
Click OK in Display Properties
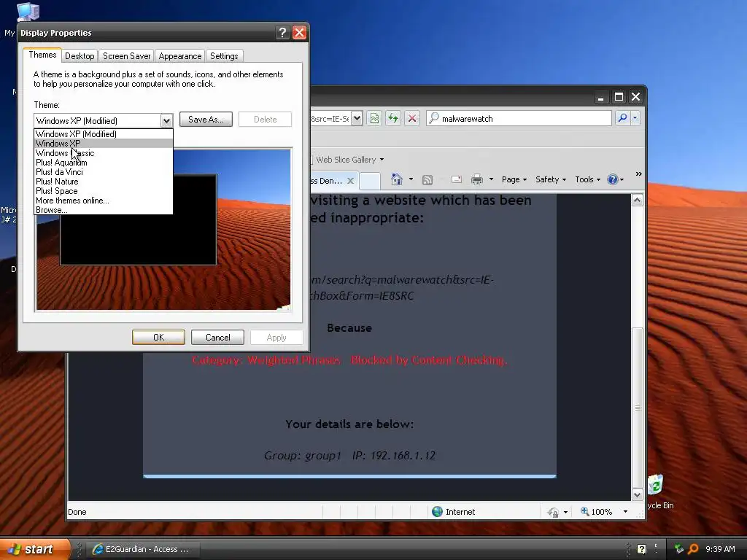tap(158, 337)
